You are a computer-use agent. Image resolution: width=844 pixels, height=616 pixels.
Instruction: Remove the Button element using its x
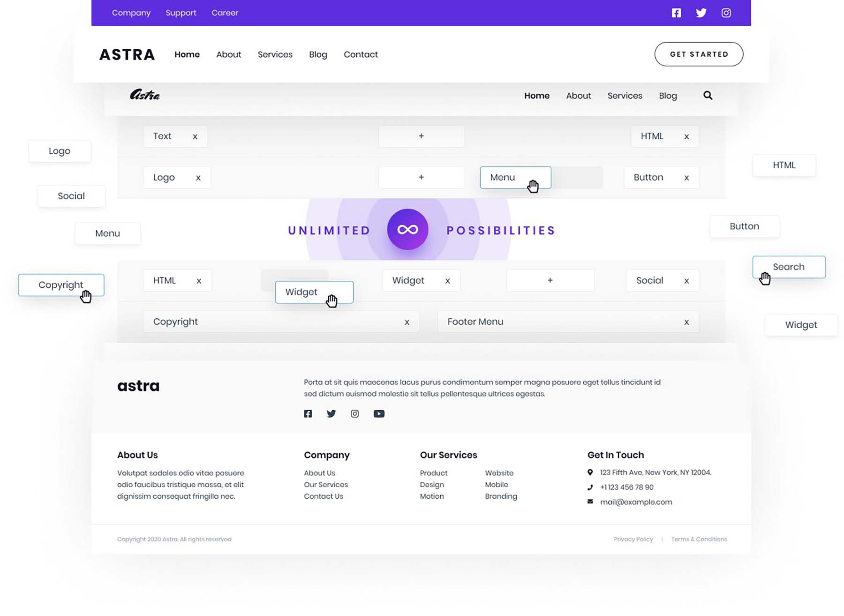click(x=686, y=177)
